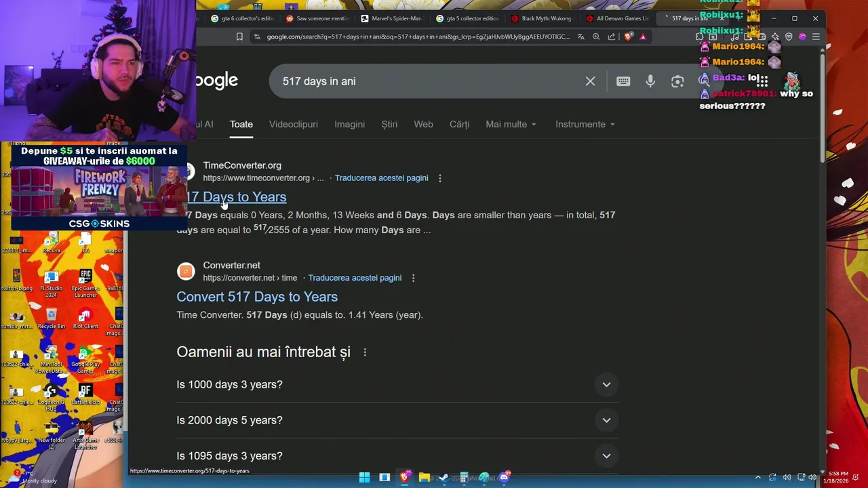Click the zoom magnifier icon in address bar
868x488 pixels.
[596, 37]
